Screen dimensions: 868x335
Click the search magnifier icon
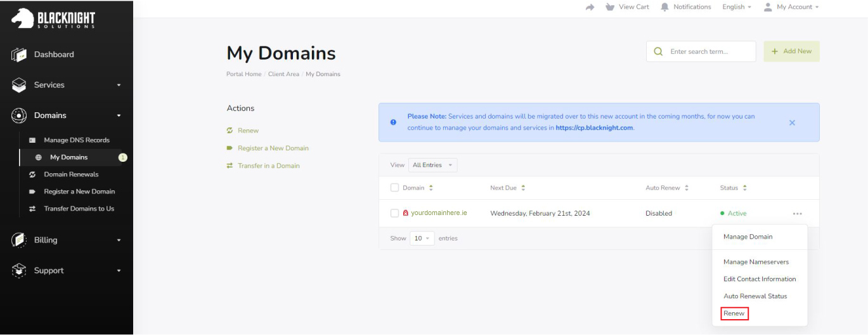[658, 51]
